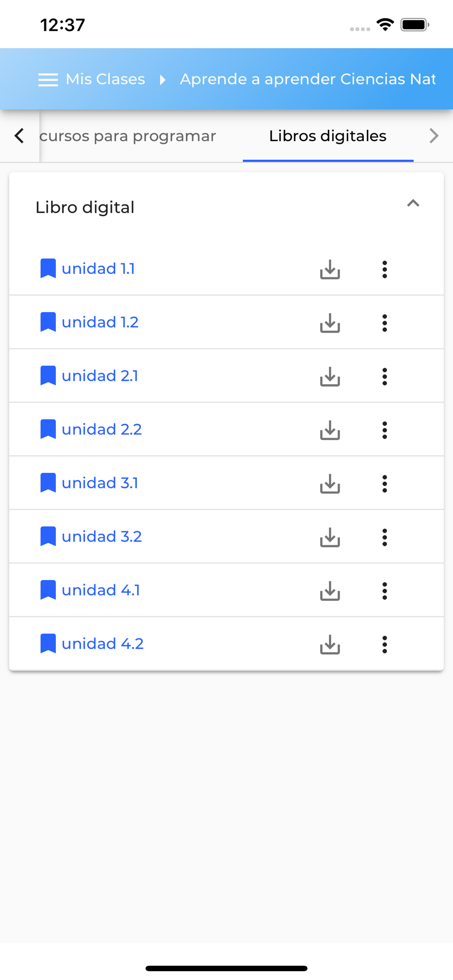Go to Mis Clases breadcrumb
Viewport: 453px width, 980px height.
[105, 79]
